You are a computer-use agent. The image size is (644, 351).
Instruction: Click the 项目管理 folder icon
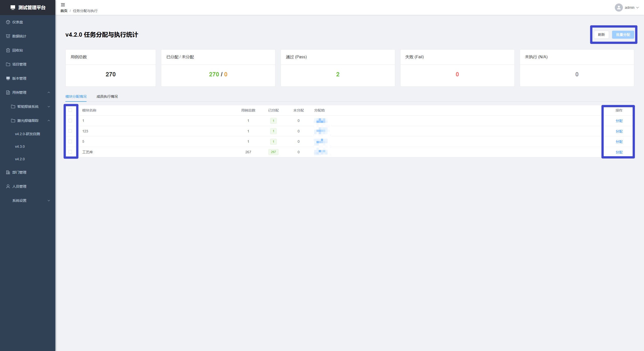click(x=8, y=64)
